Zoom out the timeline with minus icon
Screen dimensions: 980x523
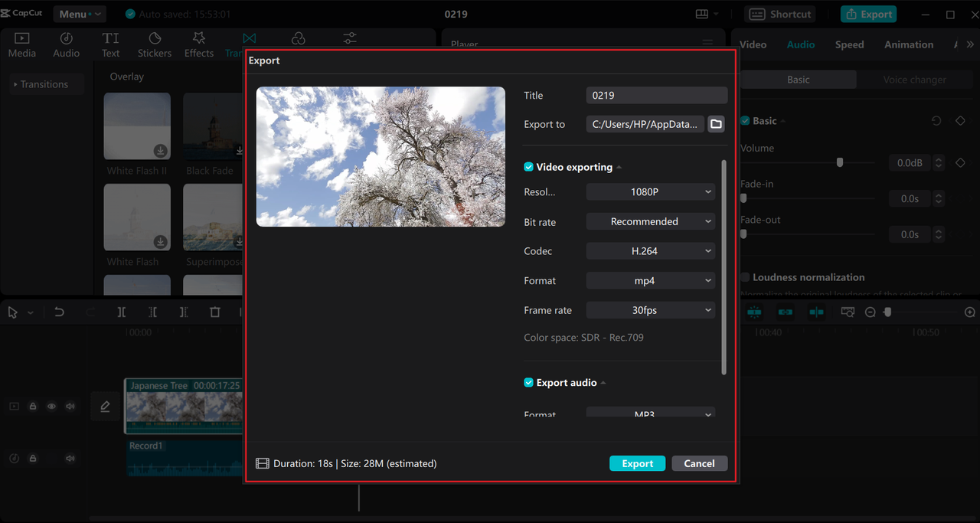pyautogui.click(x=871, y=312)
